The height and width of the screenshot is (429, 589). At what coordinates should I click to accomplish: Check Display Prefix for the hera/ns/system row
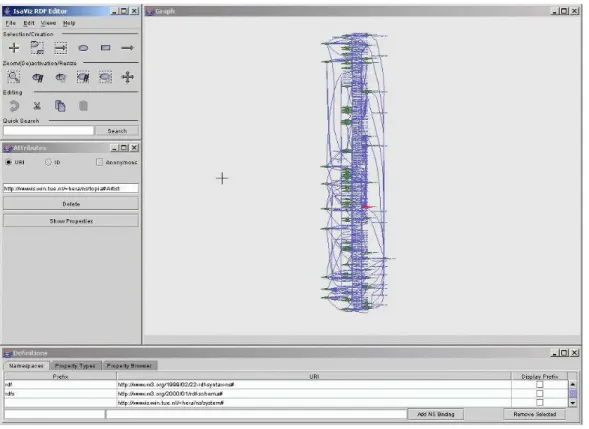click(539, 402)
